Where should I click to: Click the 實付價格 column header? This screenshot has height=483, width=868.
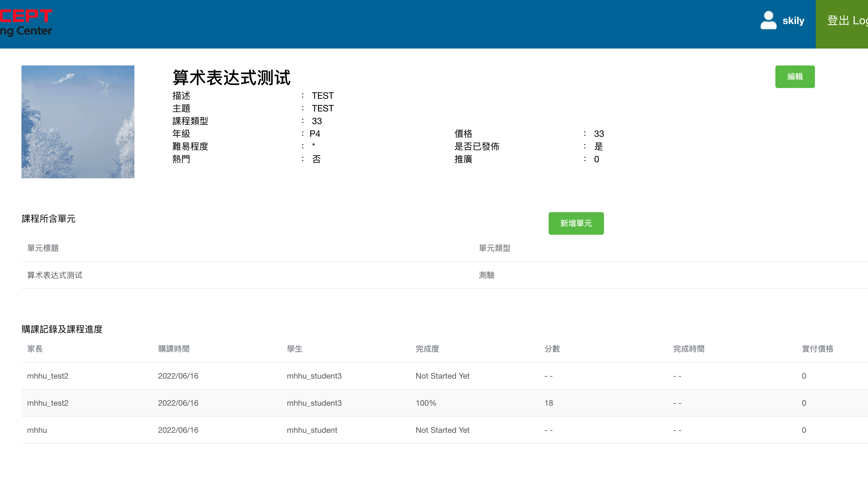coord(817,349)
